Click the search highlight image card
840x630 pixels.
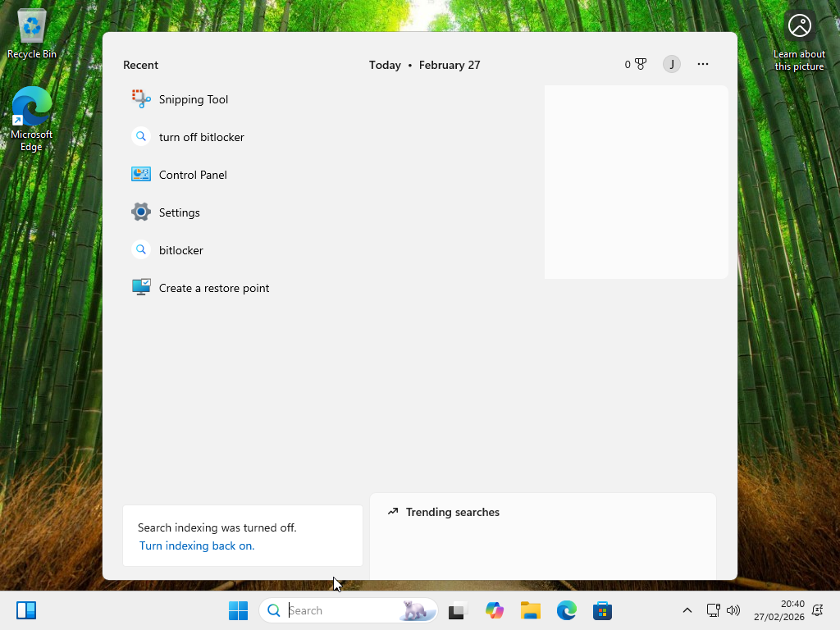coord(636,182)
